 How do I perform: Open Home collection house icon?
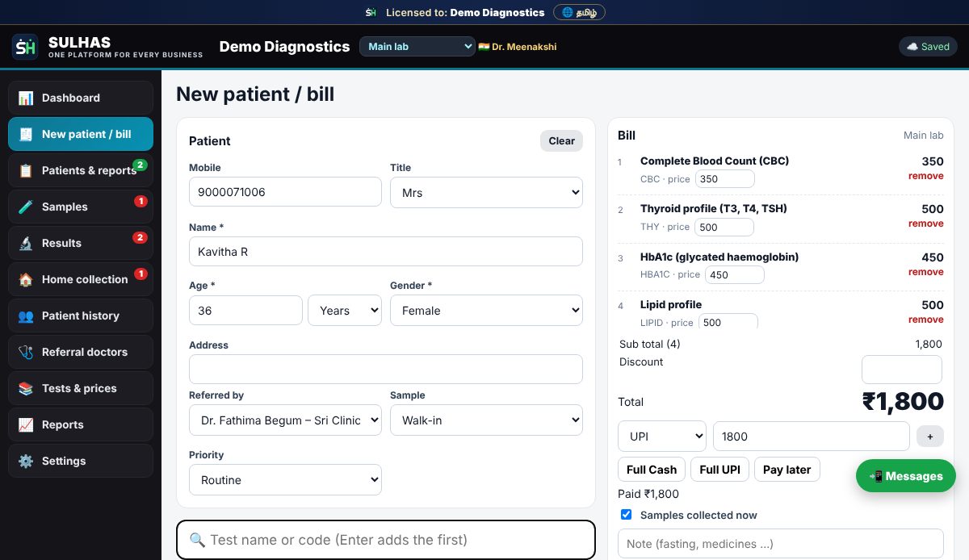click(x=26, y=279)
